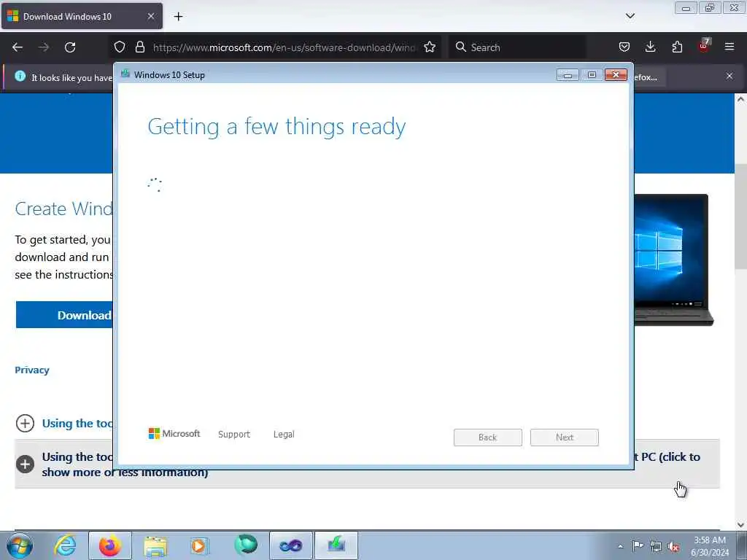This screenshot has height=560, width=747.
Task: Minimize the Firefox browser window
Action: [x=686, y=8]
